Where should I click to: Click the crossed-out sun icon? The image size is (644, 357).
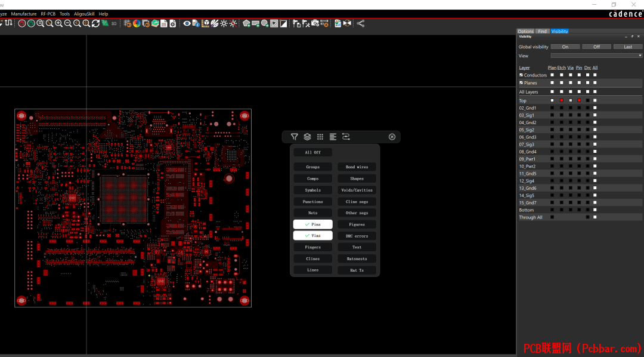click(233, 23)
